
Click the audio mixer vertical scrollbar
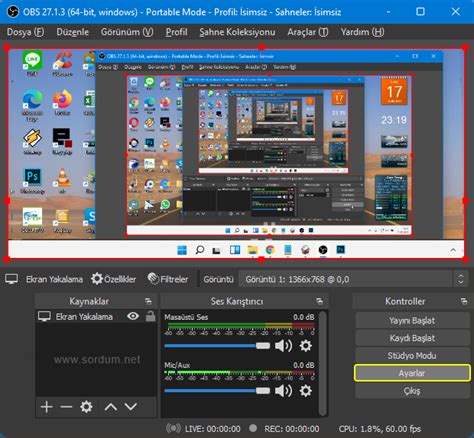click(322, 363)
